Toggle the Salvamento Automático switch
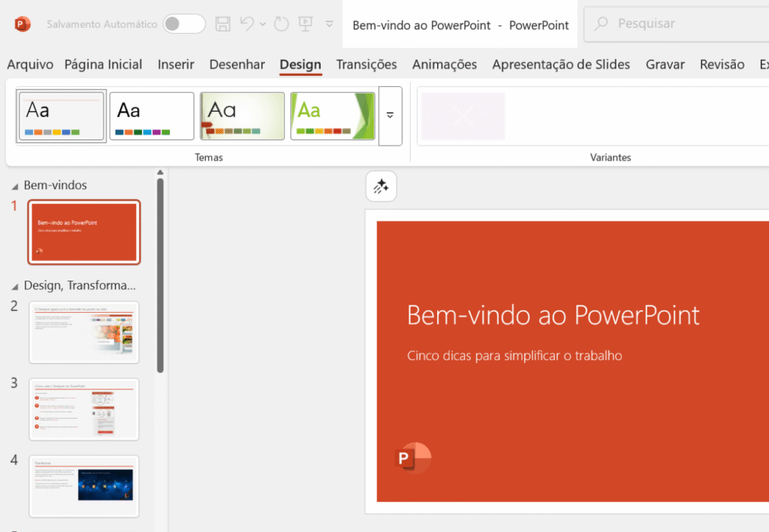This screenshot has height=532, width=769. coord(185,24)
